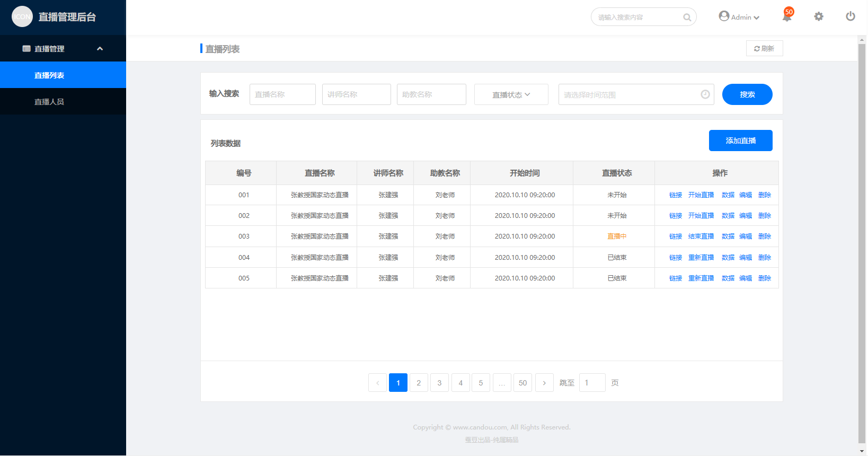Click the 添加直播 button
Image resolution: width=868 pixels, height=456 pixels.
click(x=741, y=141)
